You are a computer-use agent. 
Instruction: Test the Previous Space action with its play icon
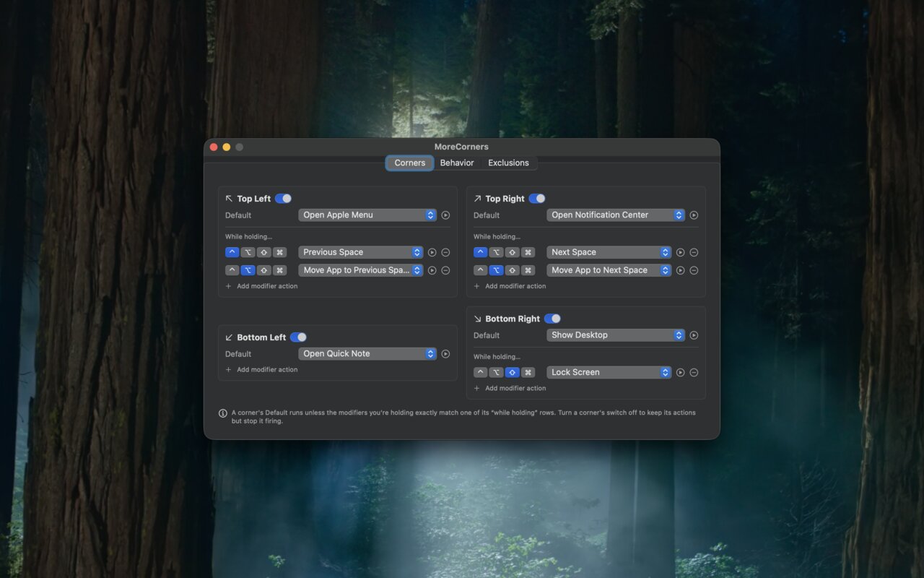click(x=432, y=252)
